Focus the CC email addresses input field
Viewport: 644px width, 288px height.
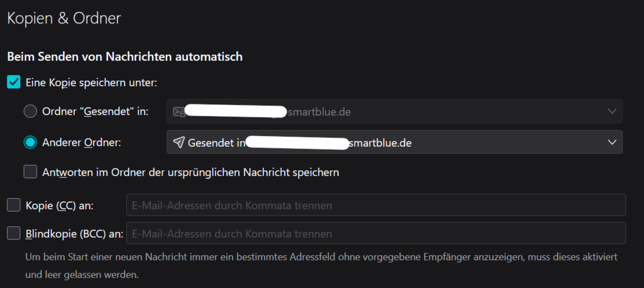click(x=376, y=205)
